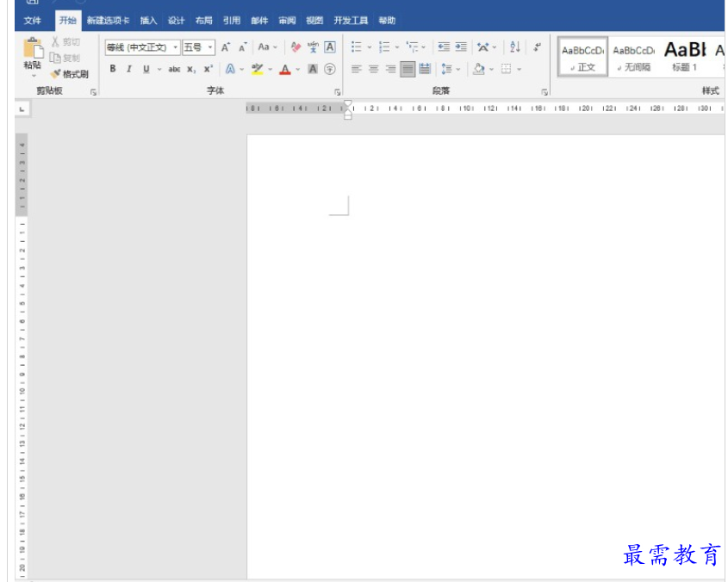Open the phonetic guide (文 pinyin) tool
Viewport: 728px width, 582px height.
tap(313, 46)
